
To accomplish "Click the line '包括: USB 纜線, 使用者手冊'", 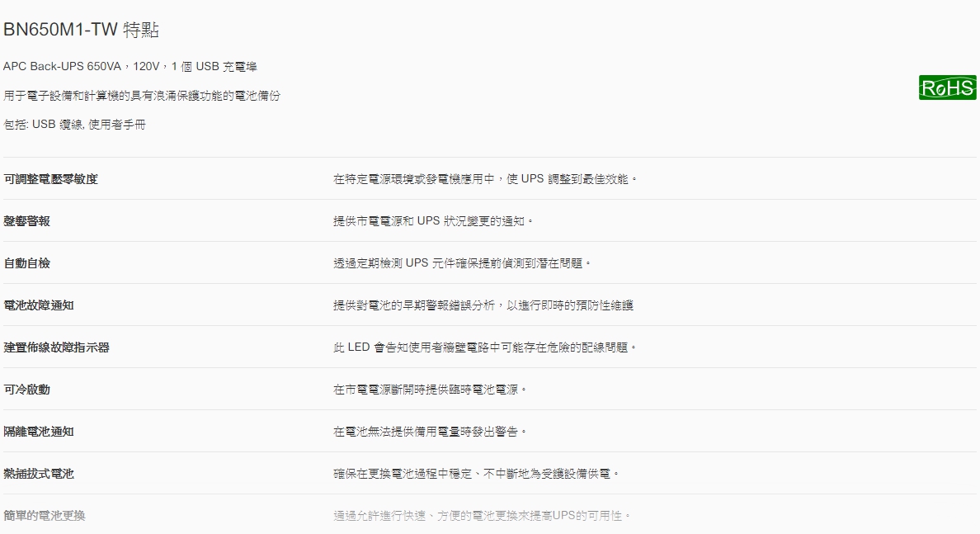I will (x=74, y=125).
